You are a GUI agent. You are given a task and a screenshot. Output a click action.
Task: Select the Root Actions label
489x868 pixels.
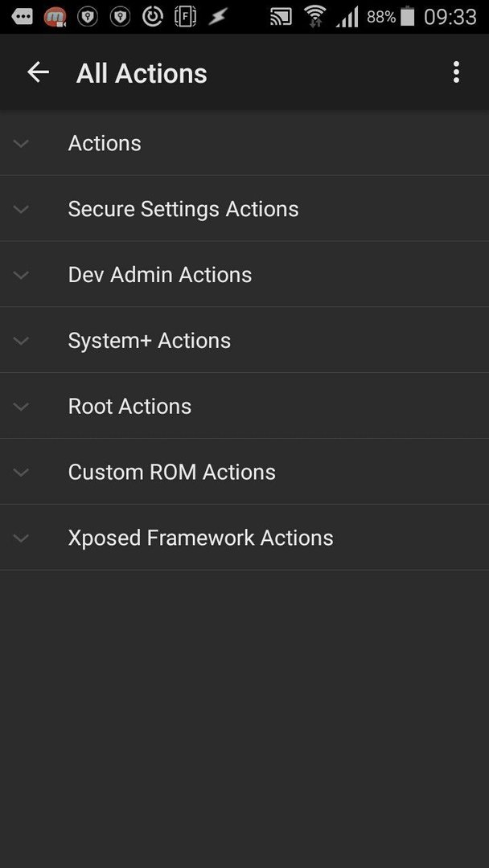click(129, 407)
